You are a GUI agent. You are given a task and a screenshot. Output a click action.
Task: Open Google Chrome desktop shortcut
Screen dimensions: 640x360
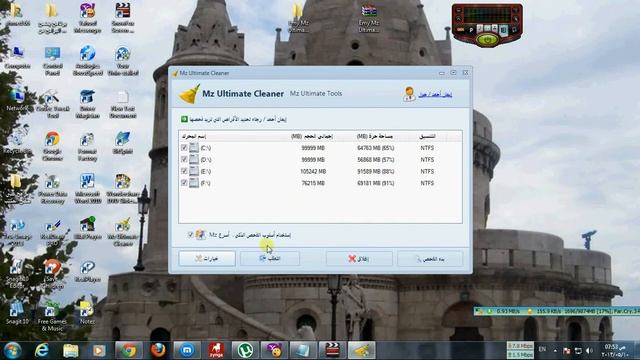(x=52, y=146)
